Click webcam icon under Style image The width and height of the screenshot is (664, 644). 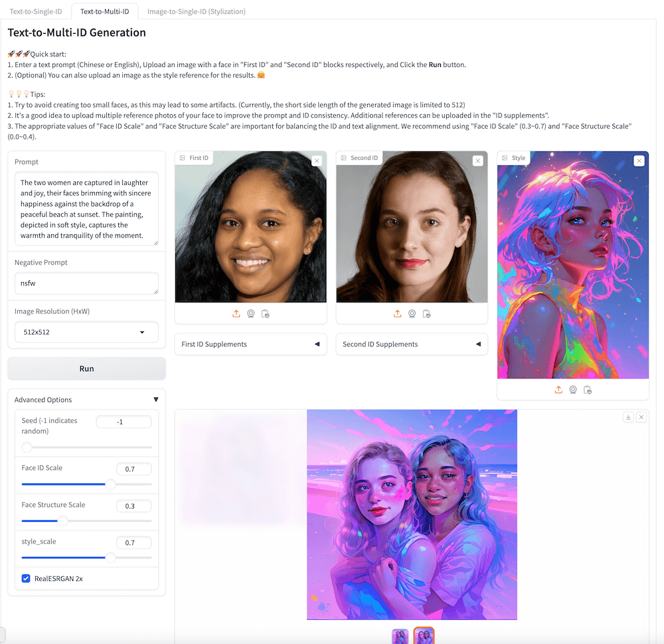coord(573,390)
